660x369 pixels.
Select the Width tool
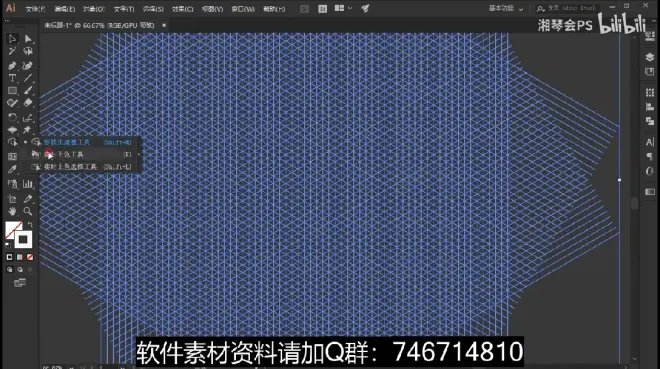pyautogui.click(x=12, y=130)
